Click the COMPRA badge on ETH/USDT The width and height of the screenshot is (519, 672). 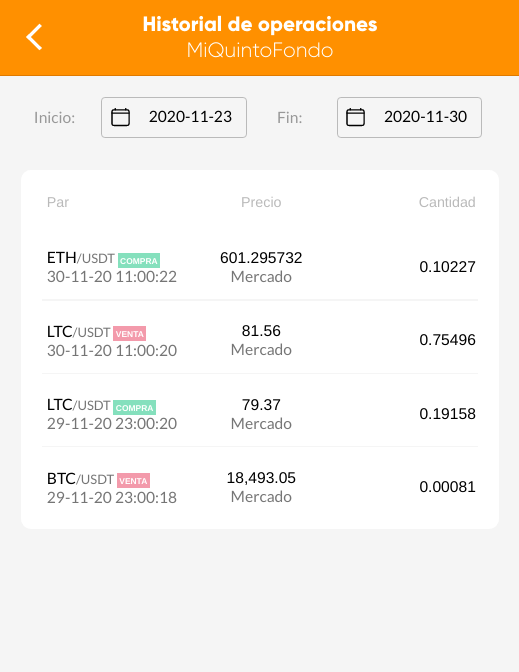pos(139,261)
